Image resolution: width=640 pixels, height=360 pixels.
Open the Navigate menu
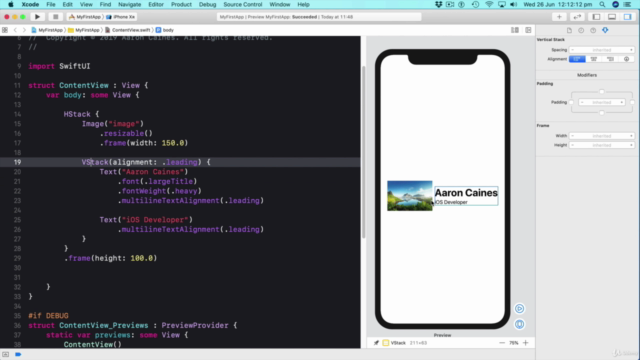(x=129, y=4)
